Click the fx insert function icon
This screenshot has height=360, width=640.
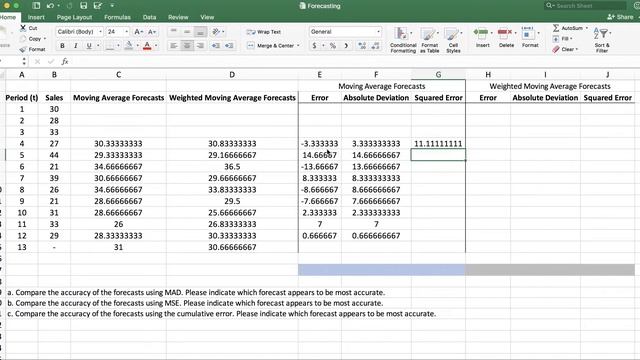64,62
